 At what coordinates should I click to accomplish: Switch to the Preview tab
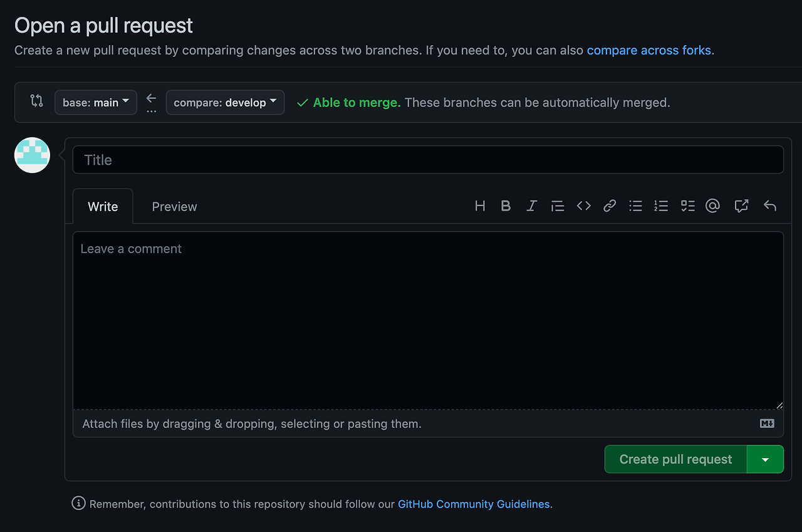pyautogui.click(x=174, y=206)
